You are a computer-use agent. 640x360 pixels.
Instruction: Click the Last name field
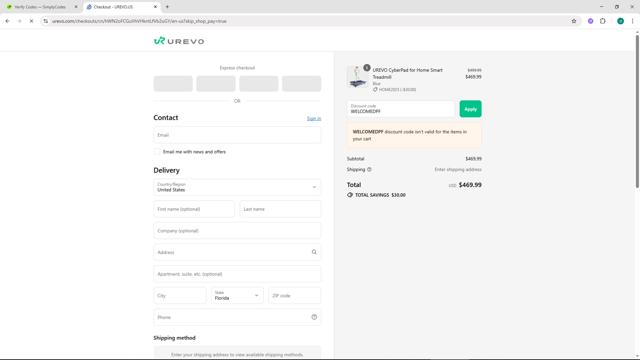click(x=280, y=209)
